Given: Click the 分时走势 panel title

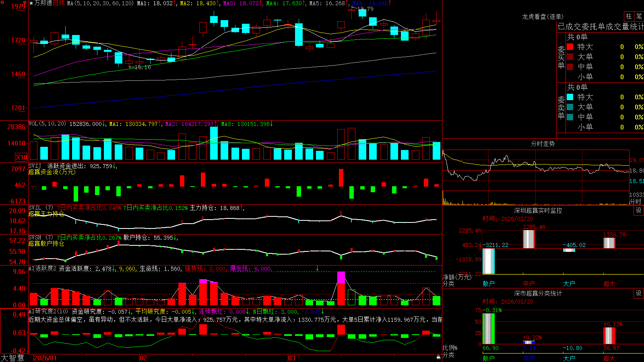Looking at the screenshot, I should (x=543, y=144).
